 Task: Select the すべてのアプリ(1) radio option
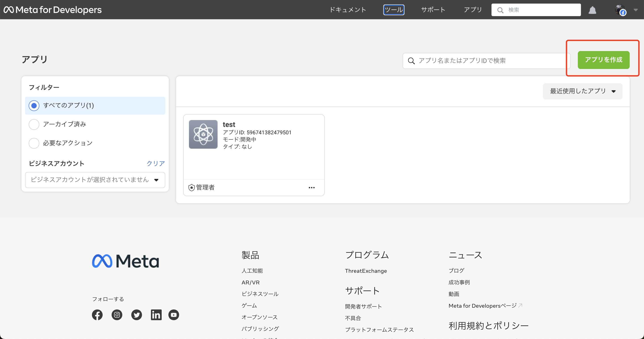tap(95, 105)
